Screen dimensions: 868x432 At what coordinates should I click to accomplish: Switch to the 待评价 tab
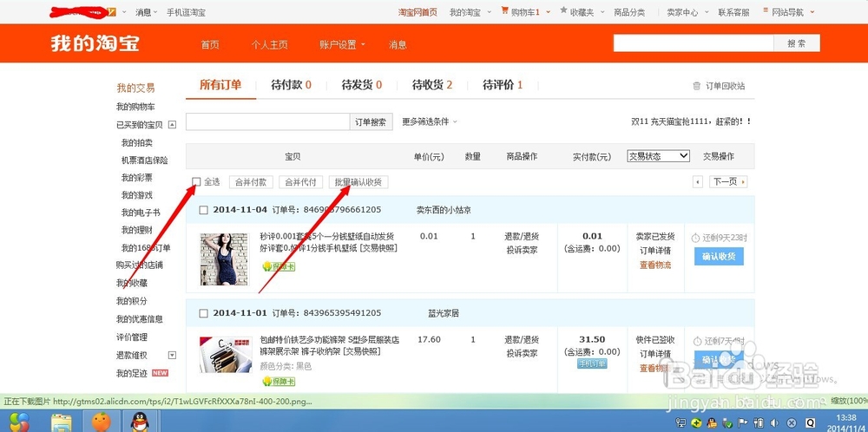click(503, 85)
